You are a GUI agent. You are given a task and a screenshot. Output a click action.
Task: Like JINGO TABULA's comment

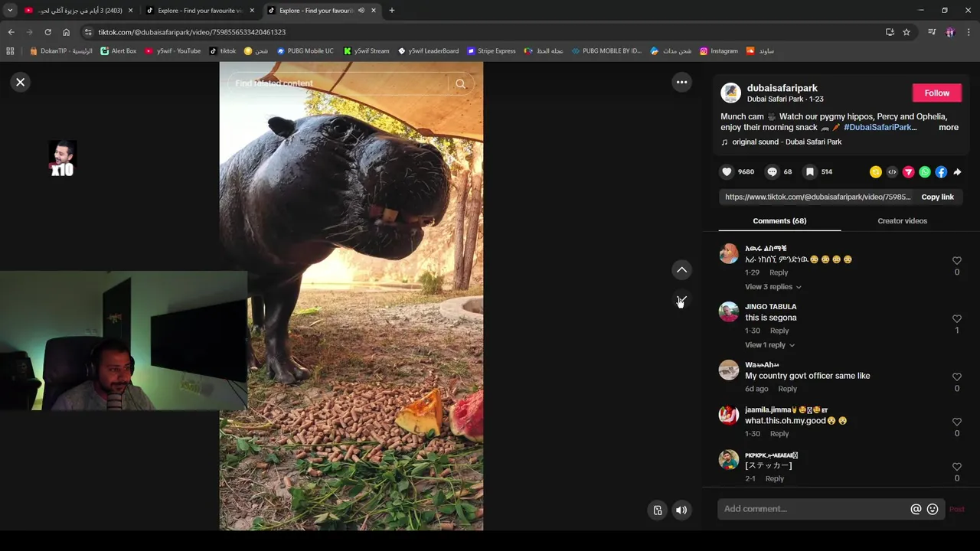956,318
